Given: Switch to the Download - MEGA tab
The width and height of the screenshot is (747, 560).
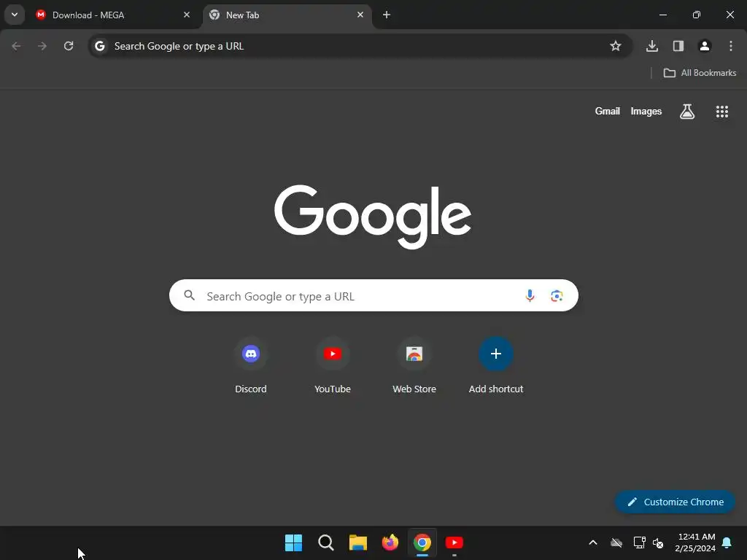Looking at the screenshot, I should pos(113,15).
